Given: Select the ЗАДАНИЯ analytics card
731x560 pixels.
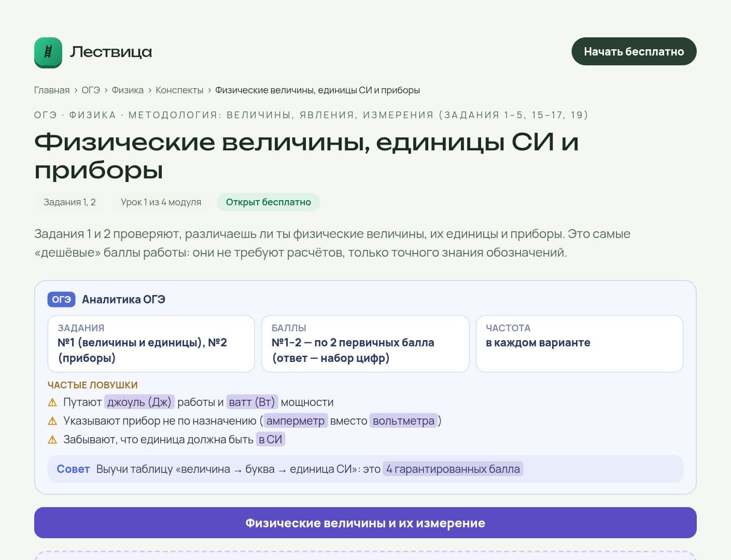Looking at the screenshot, I should pos(151,344).
